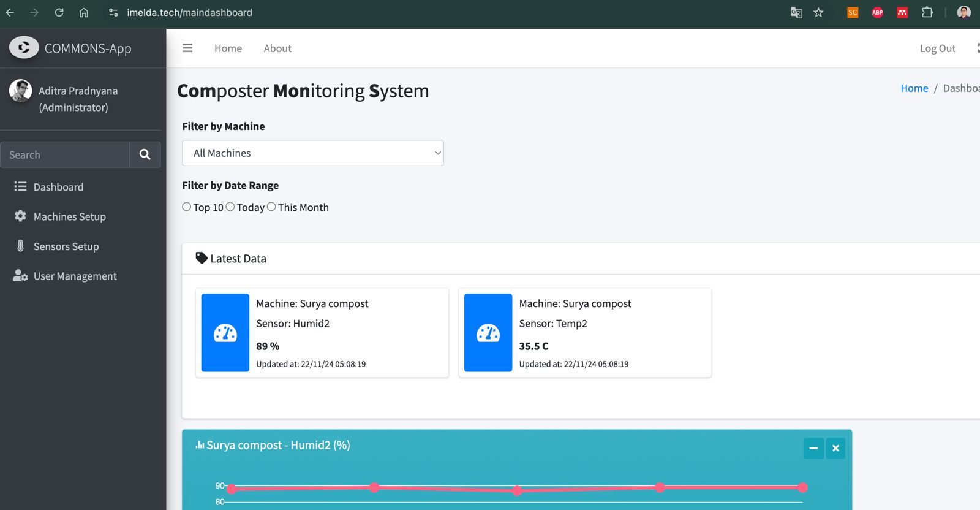Reload the page in the browser
980x510 pixels.
click(59, 12)
